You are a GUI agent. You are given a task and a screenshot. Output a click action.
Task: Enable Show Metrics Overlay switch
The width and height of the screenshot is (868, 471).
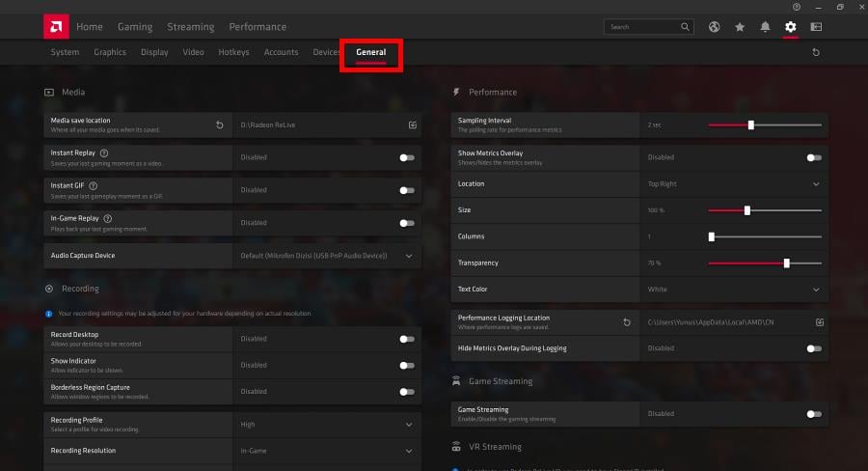[x=814, y=157]
